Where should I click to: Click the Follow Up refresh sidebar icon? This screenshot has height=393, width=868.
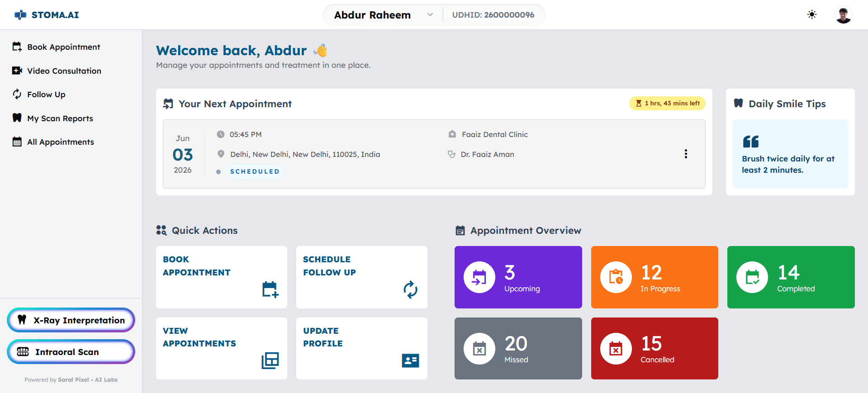tap(17, 94)
